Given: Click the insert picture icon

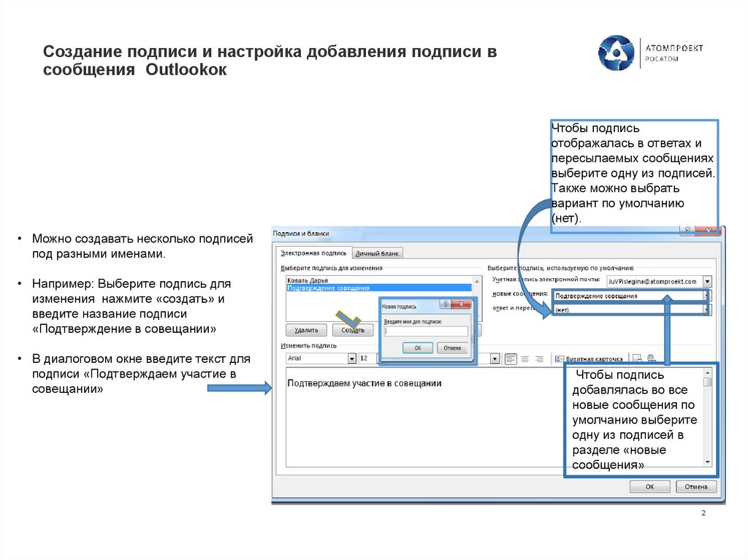Looking at the screenshot, I should 637,358.
